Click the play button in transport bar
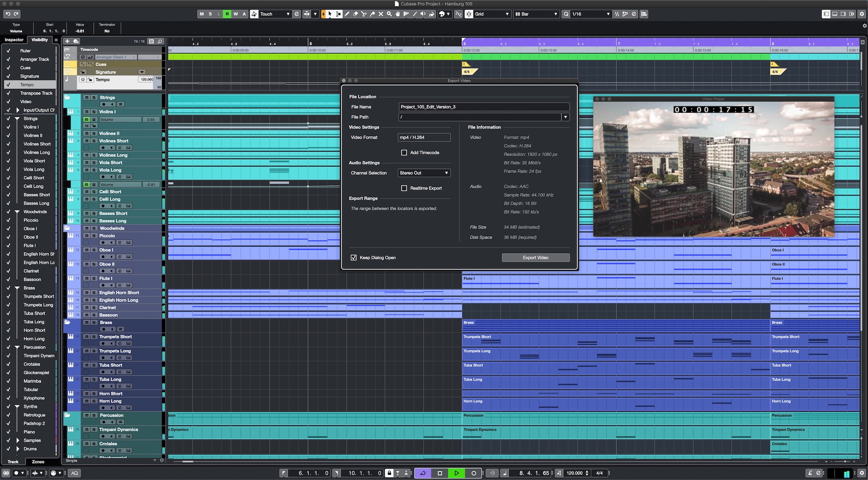Viewport: 868px width, 480px height. pyautogui.click(x=456, y=472)
